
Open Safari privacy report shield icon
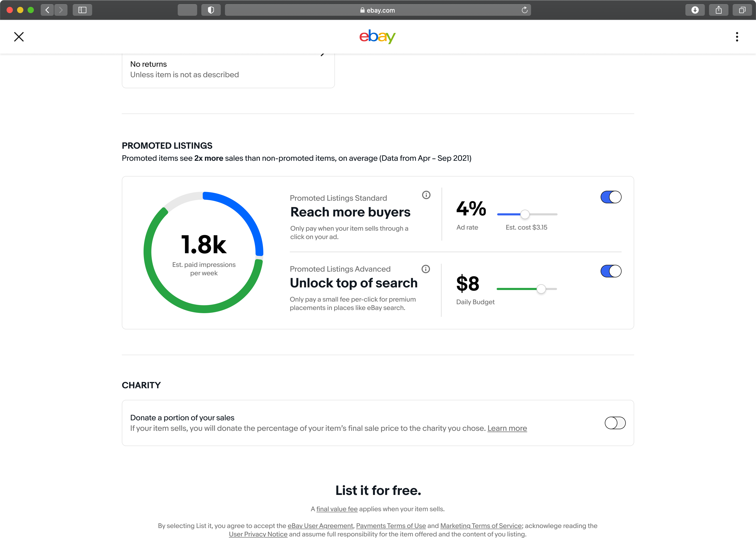(211, 10)
